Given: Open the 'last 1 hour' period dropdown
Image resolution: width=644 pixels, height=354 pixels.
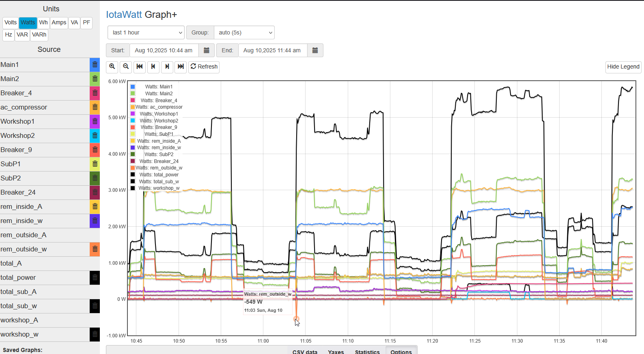Looking at the screenshot, I should pyautogui.click(x=146, y=32).
